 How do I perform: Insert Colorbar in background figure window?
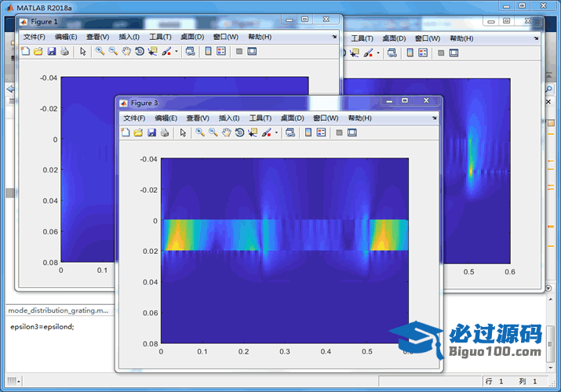click(410, 53)
